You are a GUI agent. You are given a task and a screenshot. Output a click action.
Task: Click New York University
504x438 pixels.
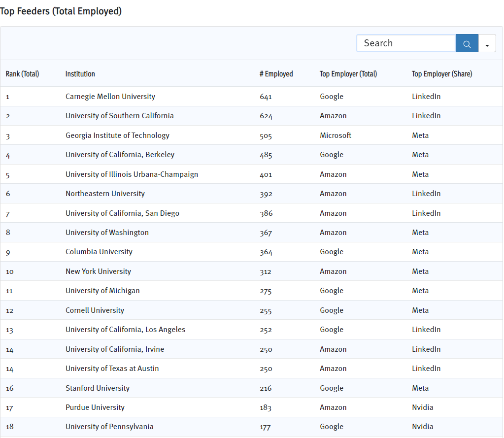tap(99, 271)
